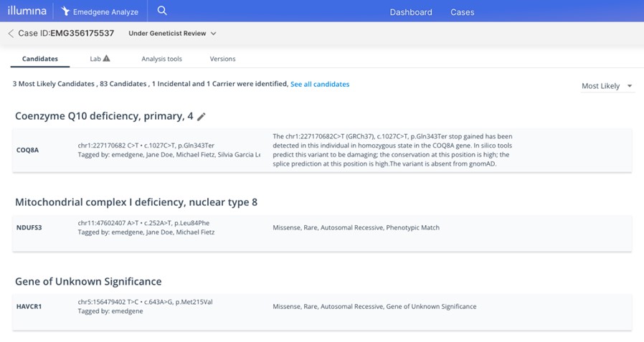The height and width of the screenshot is (342, 644).
Task: Switch to the Analysis tools tab
Action: coord(161,59)
